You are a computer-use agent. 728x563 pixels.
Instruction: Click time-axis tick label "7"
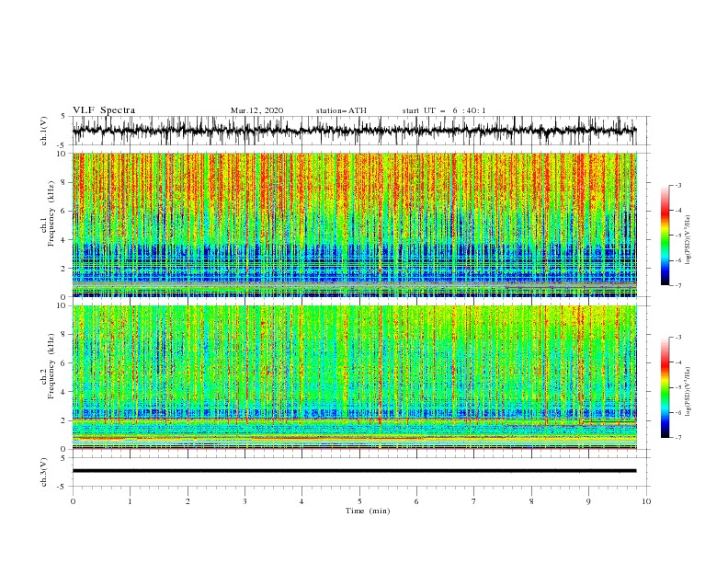474,501
